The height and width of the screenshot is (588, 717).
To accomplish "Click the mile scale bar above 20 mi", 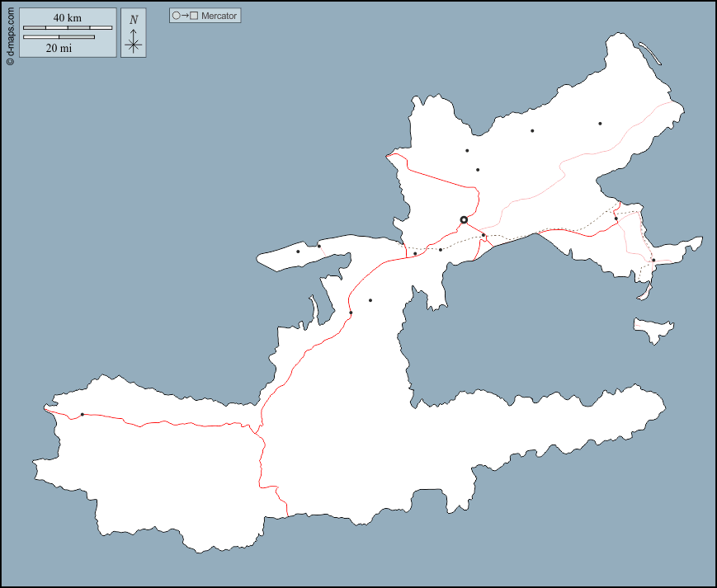I will pyautogui.click(x=59, y=37).
